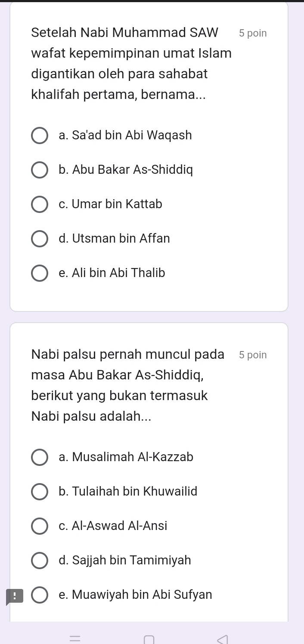The height and width of the screenshot is (644, 304).
Task: Select option a. Sa'ad bin Abi Waqash
Action: [40, 136]
